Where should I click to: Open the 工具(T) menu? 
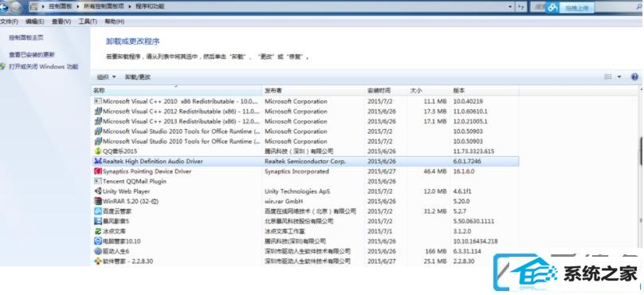click(x=88, y=22)
